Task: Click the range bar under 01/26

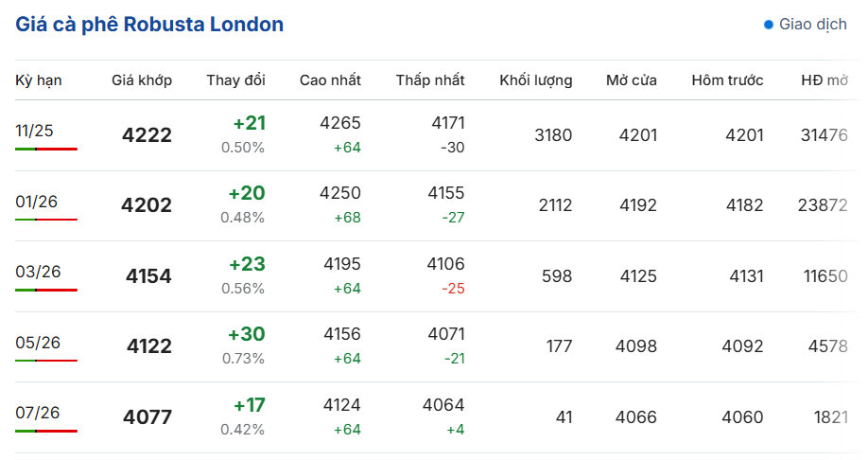Action: 46,220
